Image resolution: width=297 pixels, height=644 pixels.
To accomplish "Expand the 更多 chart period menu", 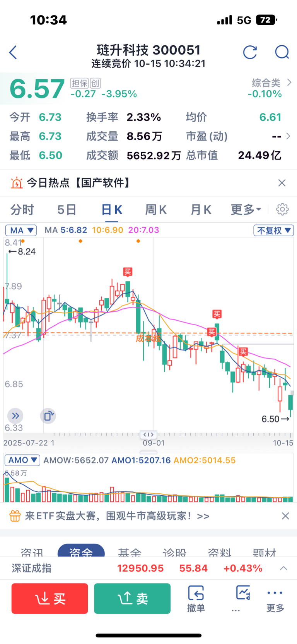I will point(246,210).
